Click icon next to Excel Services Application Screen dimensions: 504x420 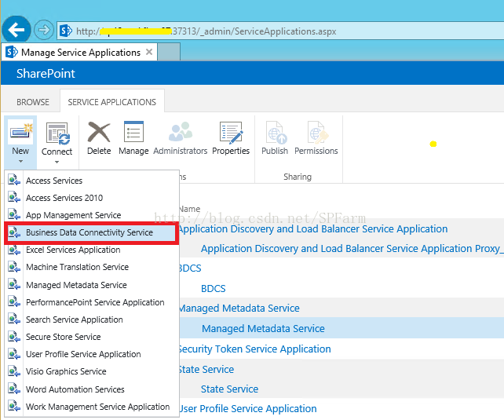pyautogui.click(x=14, y=250)
